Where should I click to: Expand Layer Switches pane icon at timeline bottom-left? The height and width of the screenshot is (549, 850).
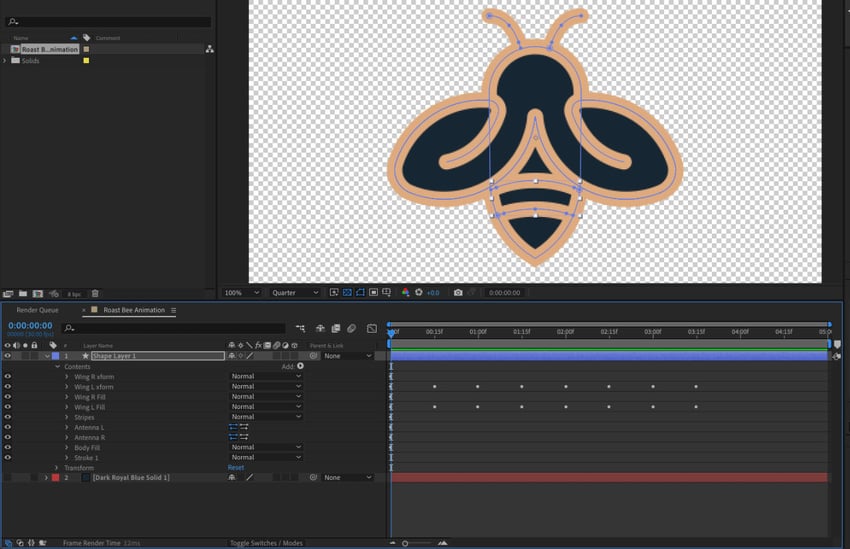[9, 543]
